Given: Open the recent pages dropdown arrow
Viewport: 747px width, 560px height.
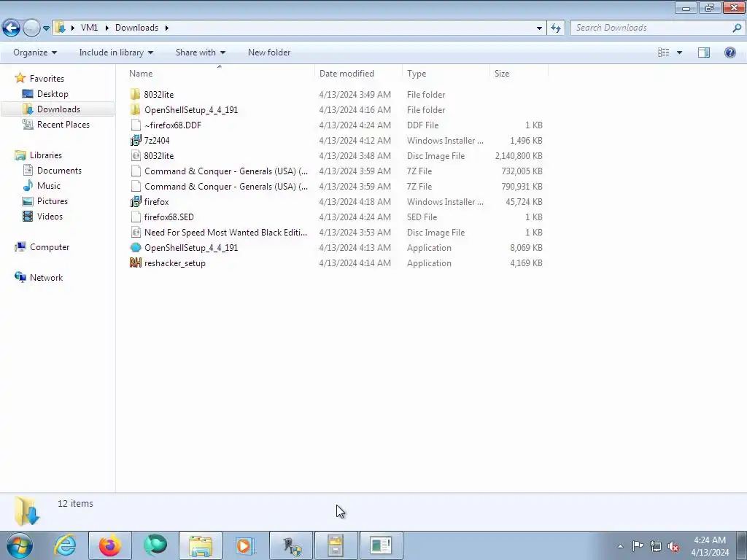Looking at the screenshot, I should (x=46, y=28).
